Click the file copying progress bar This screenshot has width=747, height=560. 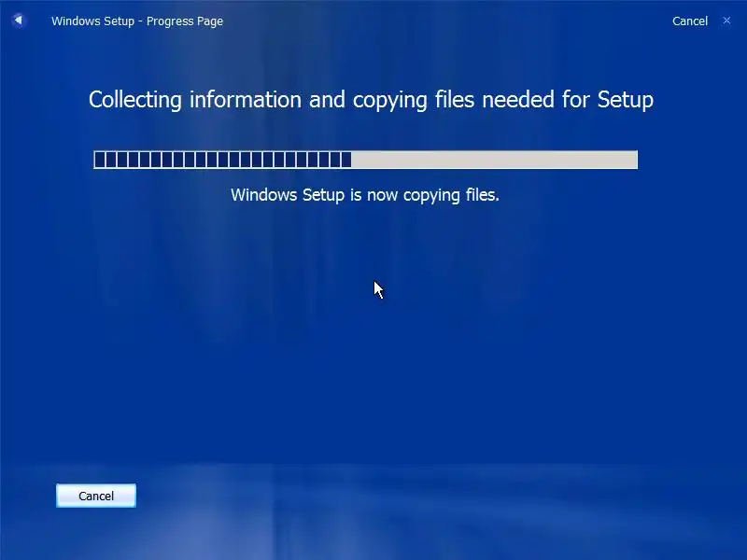(365, 160)
